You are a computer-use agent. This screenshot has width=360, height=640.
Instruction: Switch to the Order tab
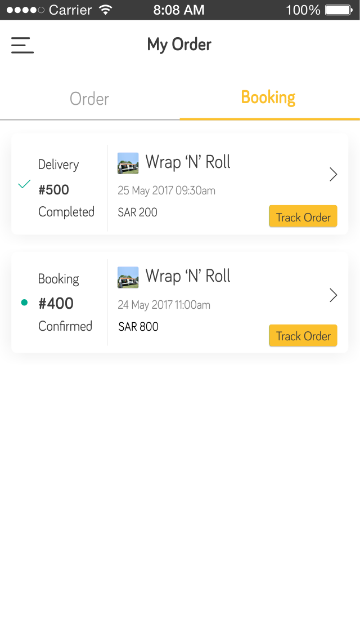tap(89, 99)
